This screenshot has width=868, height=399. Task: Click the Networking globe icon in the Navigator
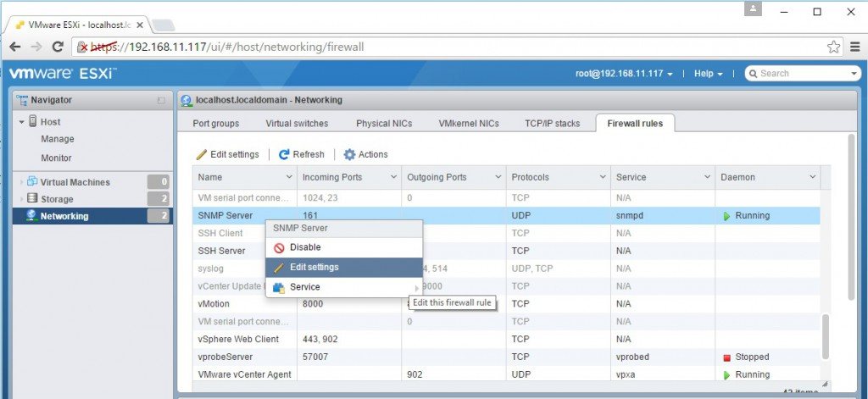point(31,215)
